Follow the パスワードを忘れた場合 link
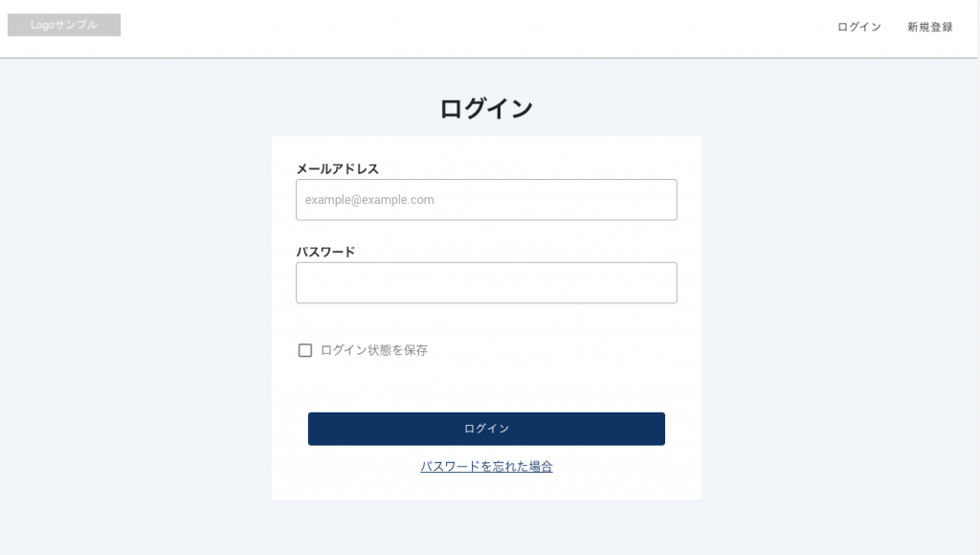The height and width of the screenshot is (555, 980). coord(486,466)
